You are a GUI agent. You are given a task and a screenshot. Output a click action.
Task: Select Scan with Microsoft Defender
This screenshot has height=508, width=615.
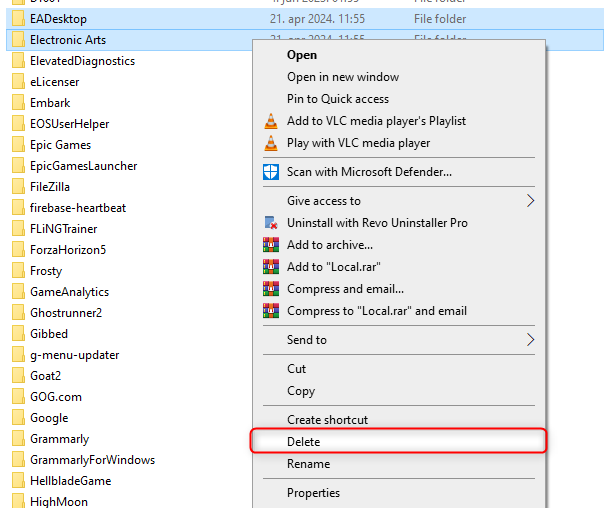pos(399,172)
